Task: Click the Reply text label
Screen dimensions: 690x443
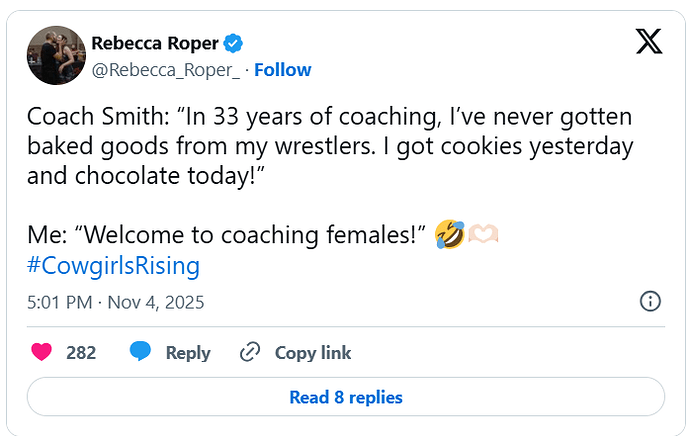Action: pos(188,353)
